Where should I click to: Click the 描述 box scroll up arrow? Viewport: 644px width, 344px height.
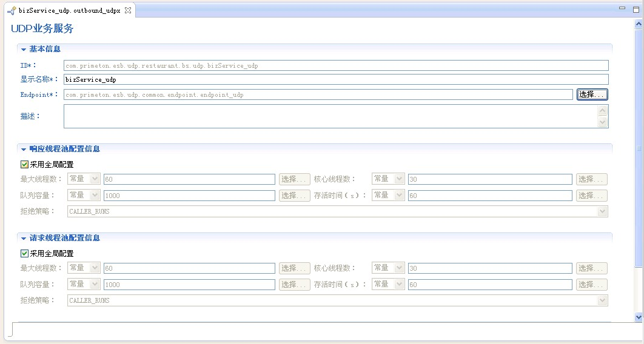(x=602, y=111)
